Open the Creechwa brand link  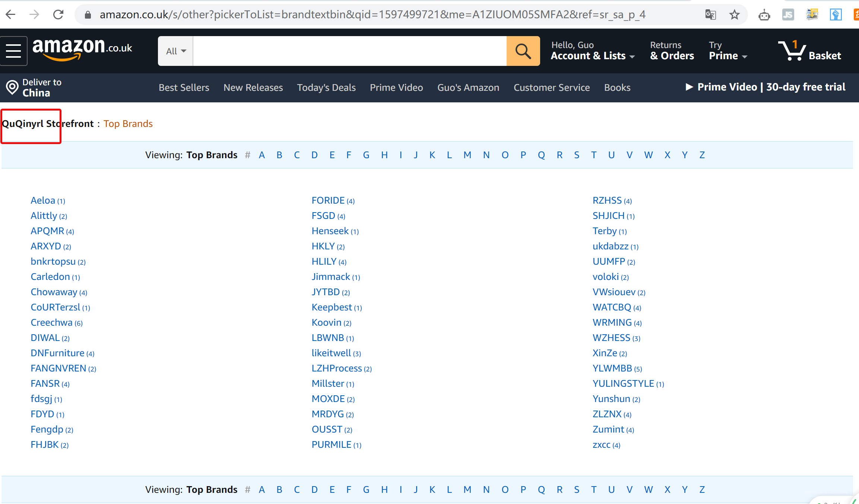click(x=51, y=322)
